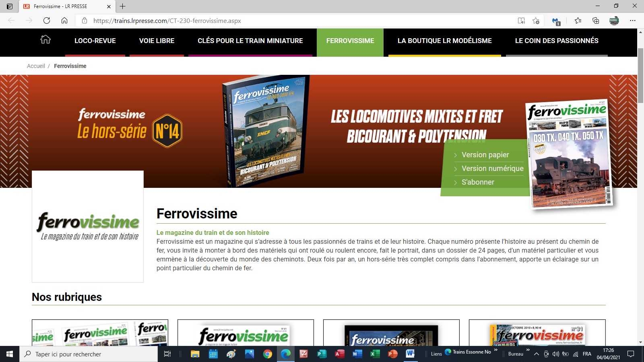Image resolution: width=644 pixels, height=362 pixels.
Task: Open the Photos app on taskbar
Action: tap(250, 354)
